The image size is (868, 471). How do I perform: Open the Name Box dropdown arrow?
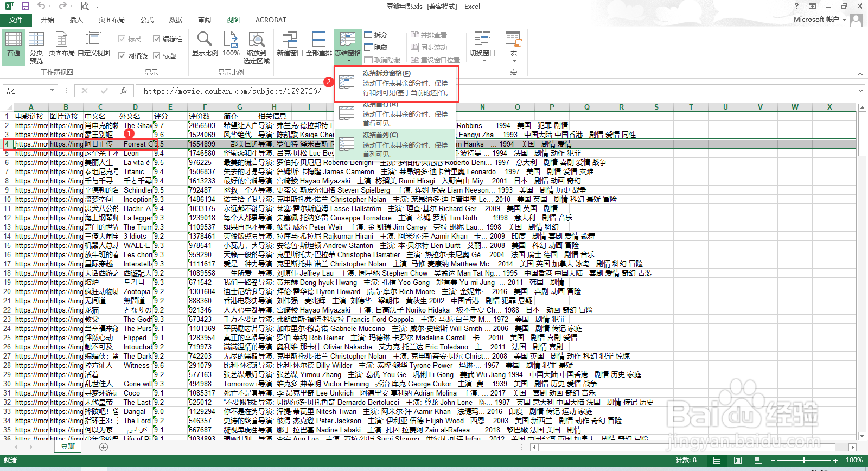(x=52, y=91)
